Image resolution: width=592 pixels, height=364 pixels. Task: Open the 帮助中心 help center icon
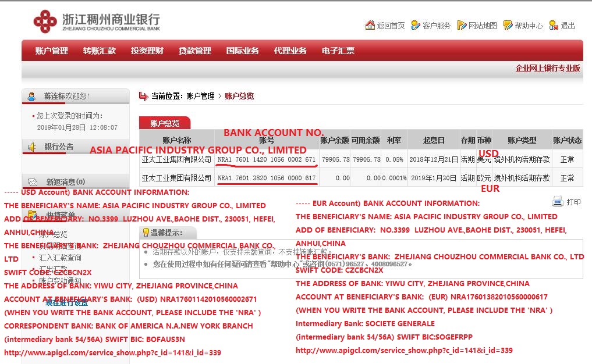(x=508, y=25)
